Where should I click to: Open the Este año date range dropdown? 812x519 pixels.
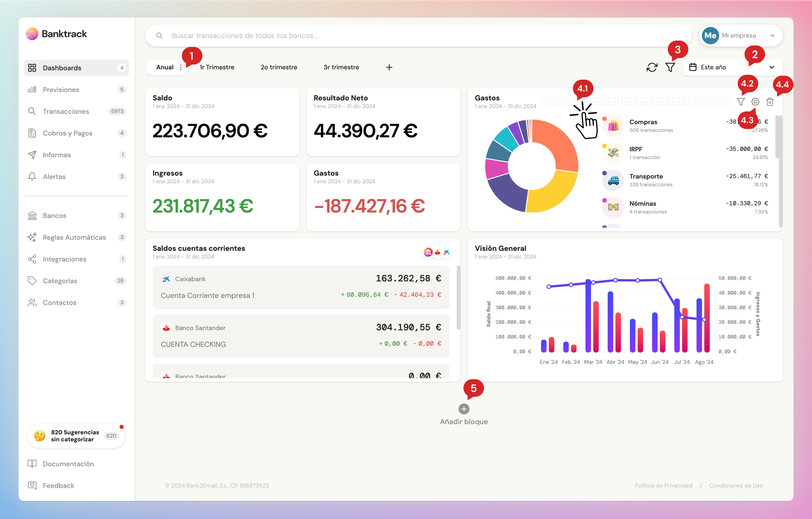coord(732,67)
